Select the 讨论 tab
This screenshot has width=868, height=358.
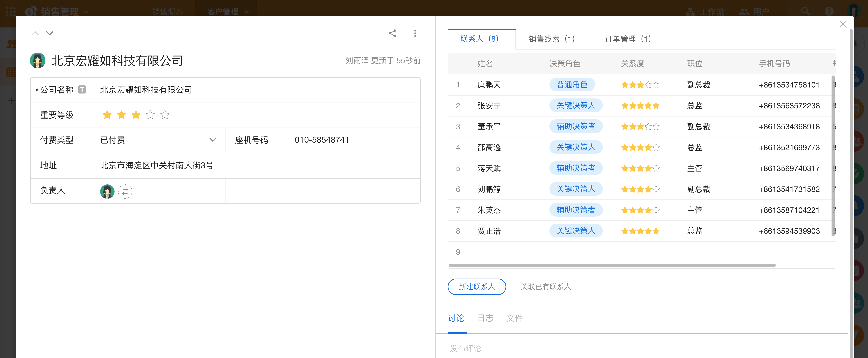click(x=456, y=318)
